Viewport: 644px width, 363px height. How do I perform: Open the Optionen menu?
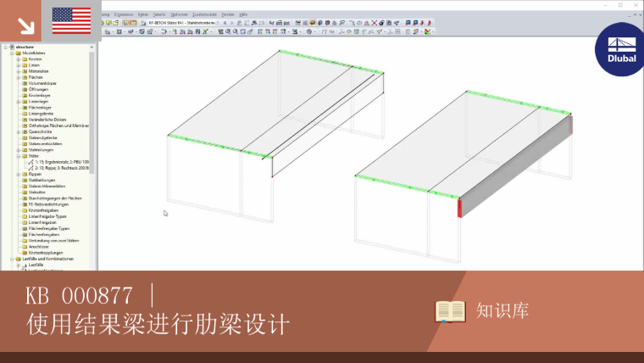(179, 14)
